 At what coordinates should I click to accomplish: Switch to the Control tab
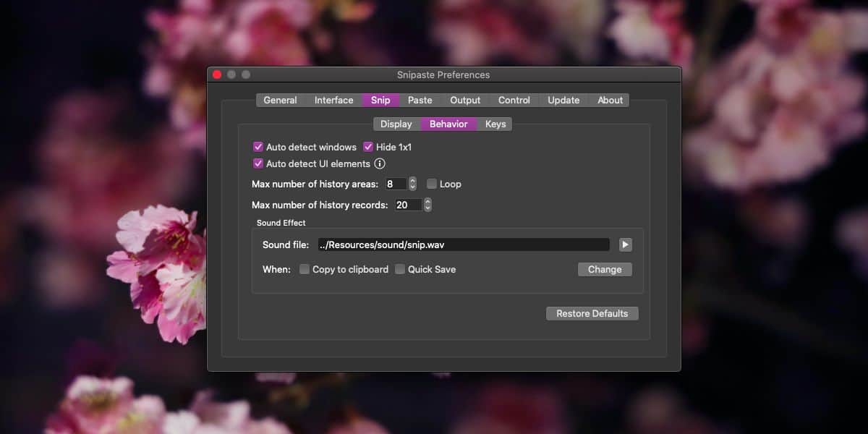(514, 101)
